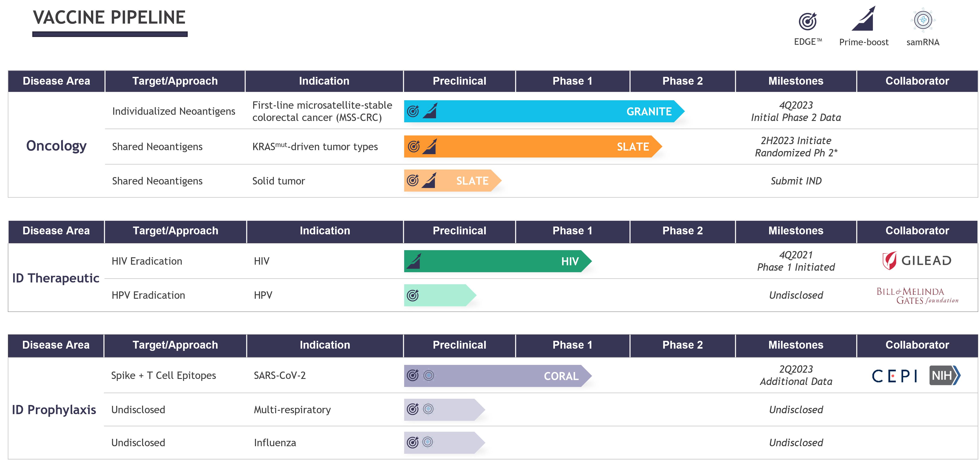The width and height of the screenshot is (980, 460).
Task: Click the CEPI collaborator logo
Action: click(x=894, y=376)
